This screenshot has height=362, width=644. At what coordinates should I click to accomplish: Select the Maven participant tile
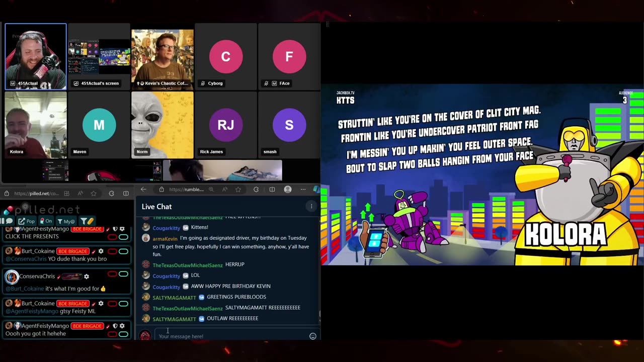99,125
